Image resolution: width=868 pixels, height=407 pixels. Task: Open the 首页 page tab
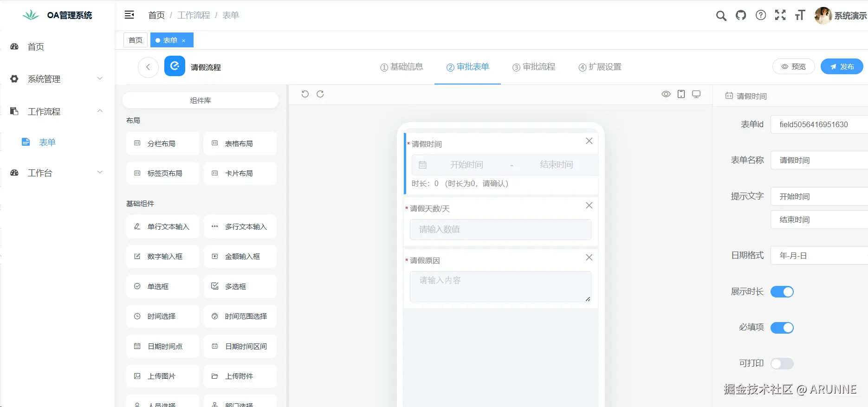click(x=136, y=40)
